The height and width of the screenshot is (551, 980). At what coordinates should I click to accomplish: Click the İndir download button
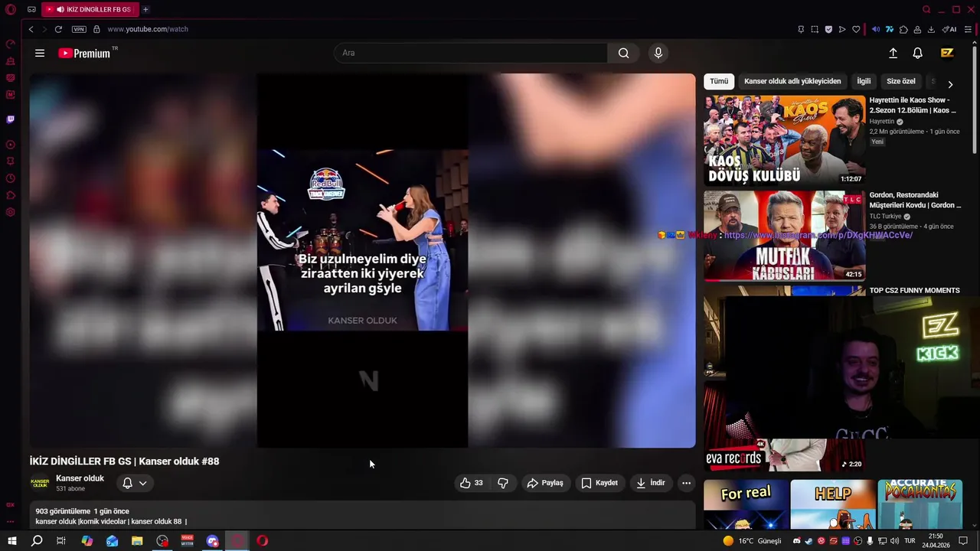pyautogui.click(x=651, y=483)
